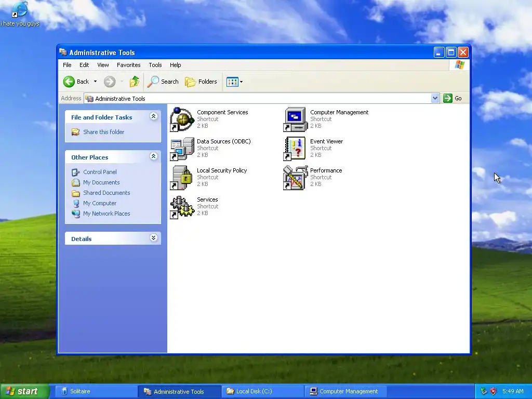
Task: Switch to Computer Management taskbar button
Action: point(345,391)
